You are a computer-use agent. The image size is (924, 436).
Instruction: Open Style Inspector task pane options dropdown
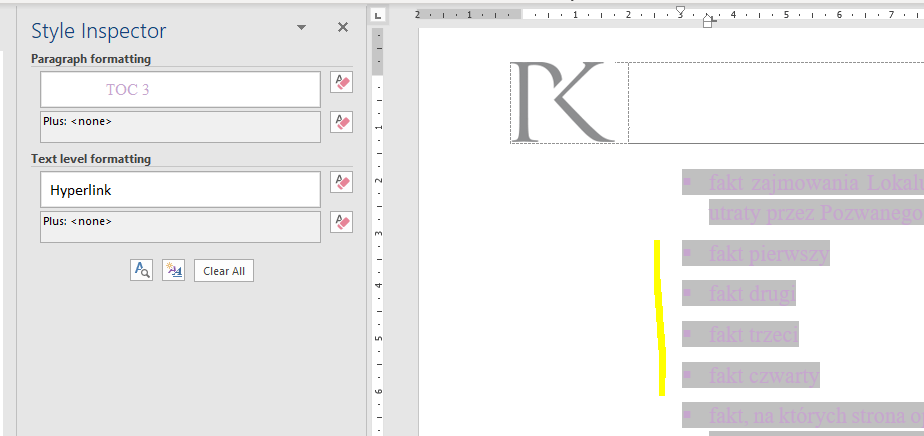[x=301, y=28]
